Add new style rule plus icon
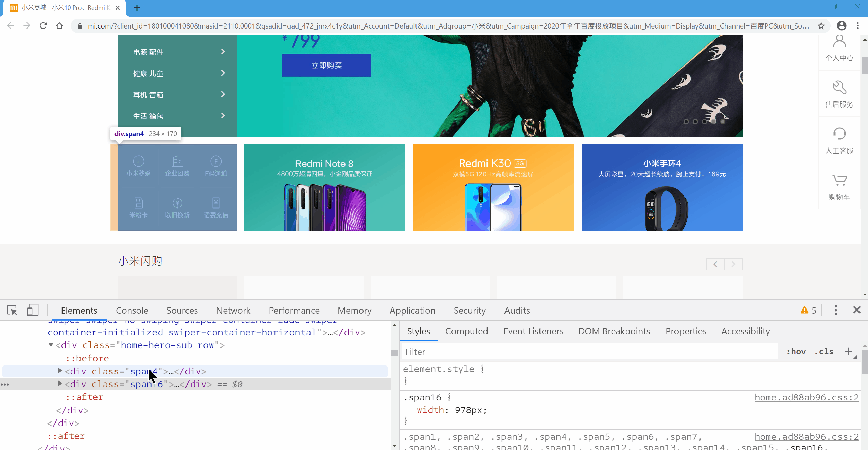This screenshot has width=868, height=450. click(848, 352)
